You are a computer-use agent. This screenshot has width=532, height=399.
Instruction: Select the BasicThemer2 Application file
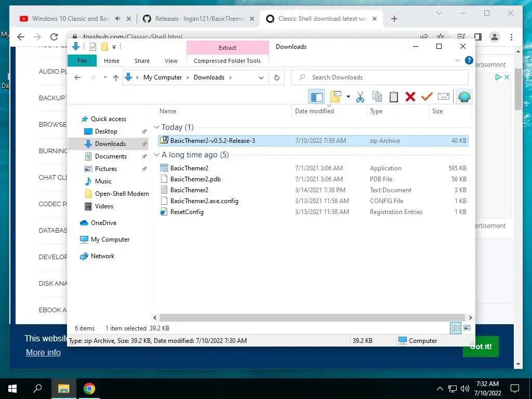click(x=313, y=168)
